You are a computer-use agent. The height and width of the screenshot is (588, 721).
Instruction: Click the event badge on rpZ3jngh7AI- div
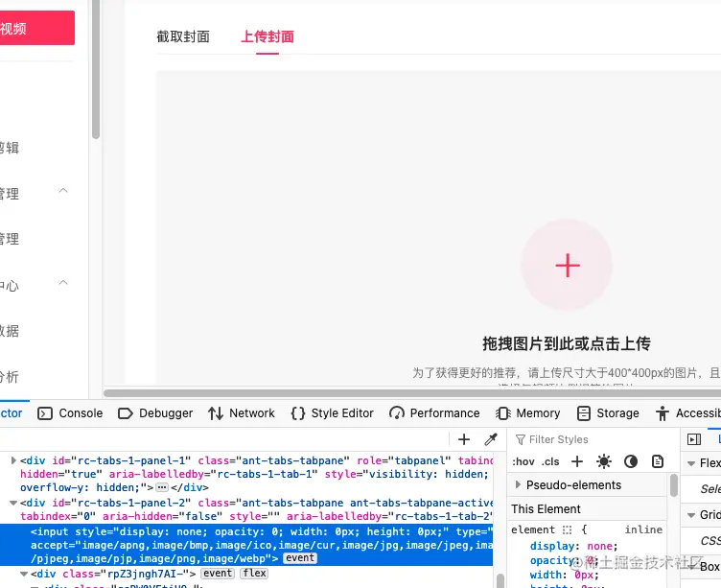coord(218,574)
